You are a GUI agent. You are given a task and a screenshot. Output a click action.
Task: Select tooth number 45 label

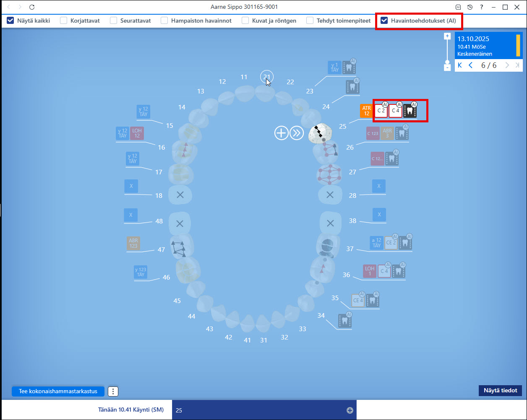pyautogui.click(x=177, y=301)
